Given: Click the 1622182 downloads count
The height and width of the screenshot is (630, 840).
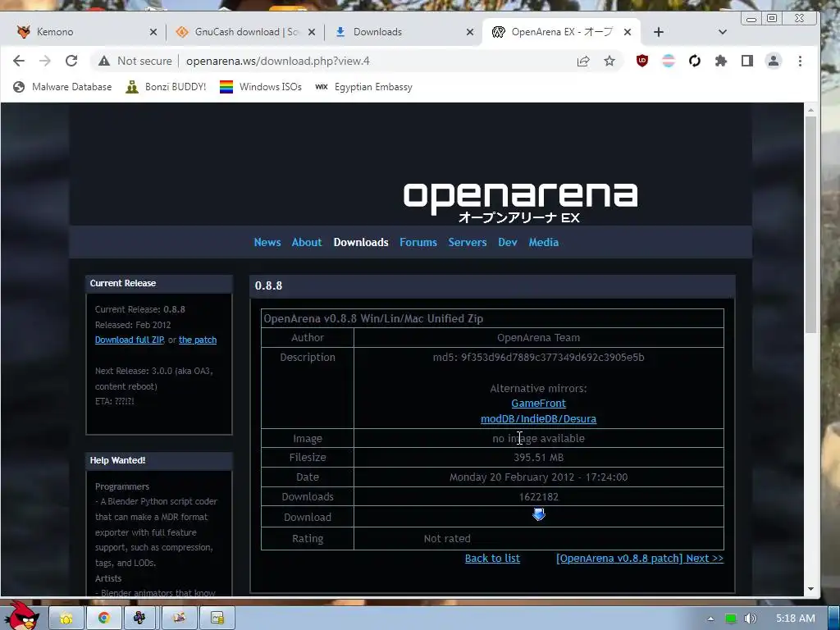Looking at the screenshot, I should pos(538,496).
